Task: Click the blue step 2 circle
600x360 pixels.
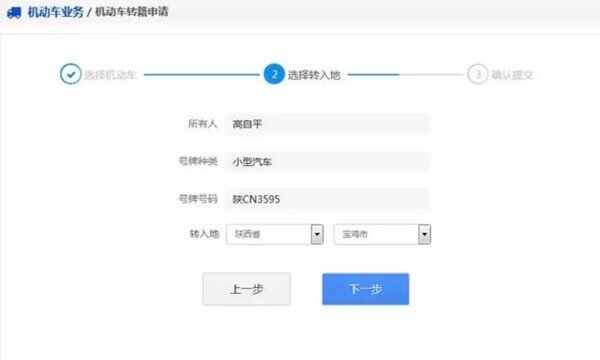Action: 274,74
